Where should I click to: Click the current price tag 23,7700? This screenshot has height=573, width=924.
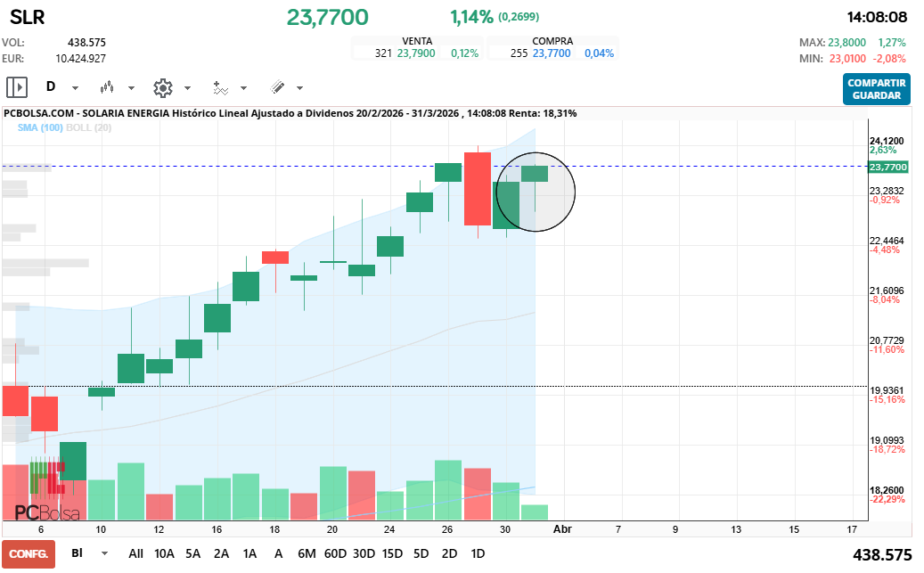tap(887, 167)
